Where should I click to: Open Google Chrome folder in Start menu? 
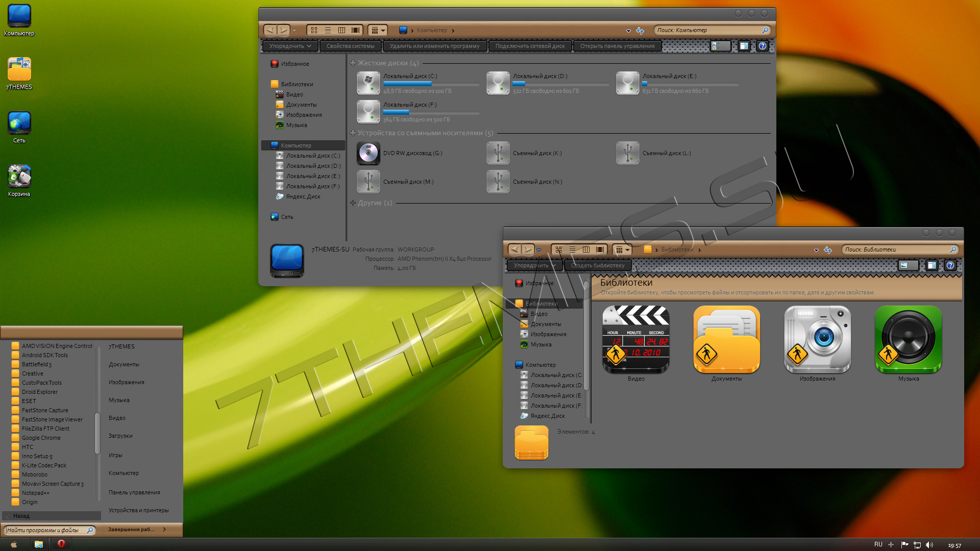point(36,438)
